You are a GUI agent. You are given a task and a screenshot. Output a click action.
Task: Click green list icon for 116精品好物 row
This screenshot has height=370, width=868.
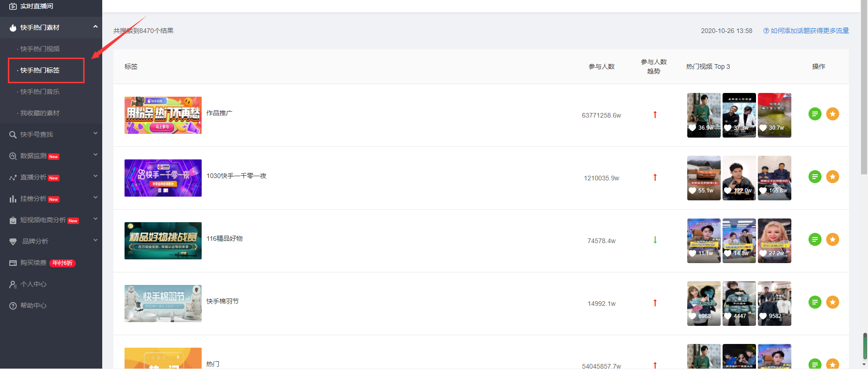point(815,239)
